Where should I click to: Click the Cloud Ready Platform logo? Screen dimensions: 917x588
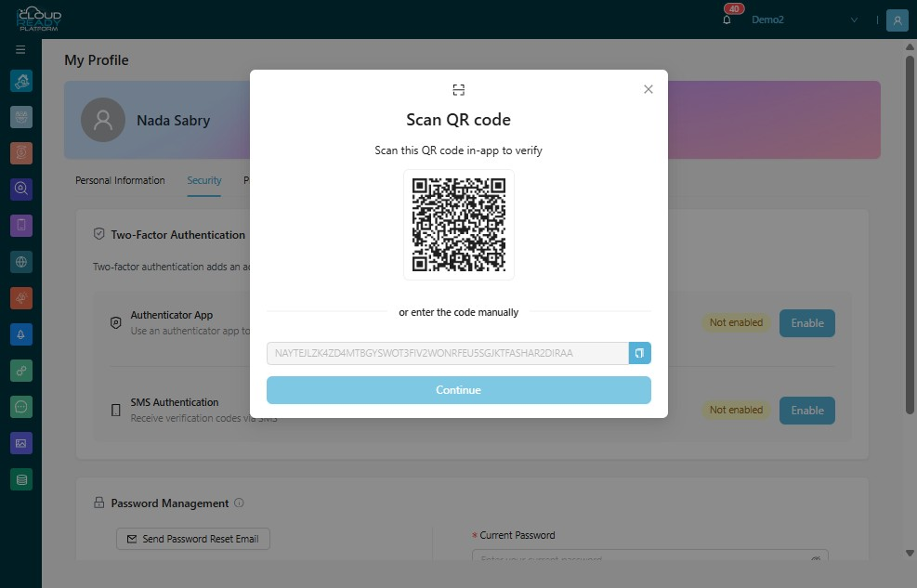coord(39,20)
